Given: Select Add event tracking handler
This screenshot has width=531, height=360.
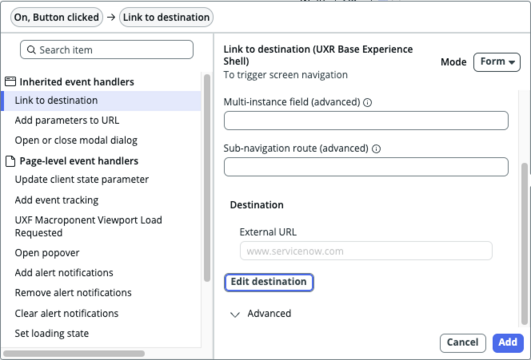Looking at the screenshot, I should (x=57, y=200).
